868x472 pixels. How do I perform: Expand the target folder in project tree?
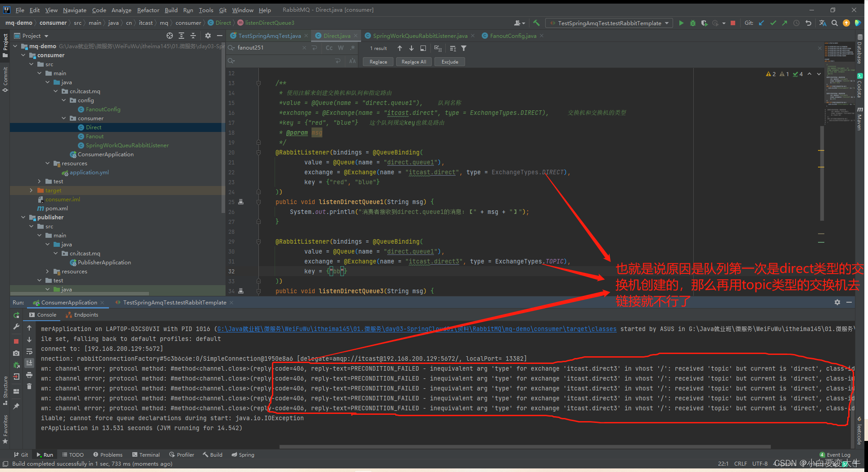tap(31, 191)
